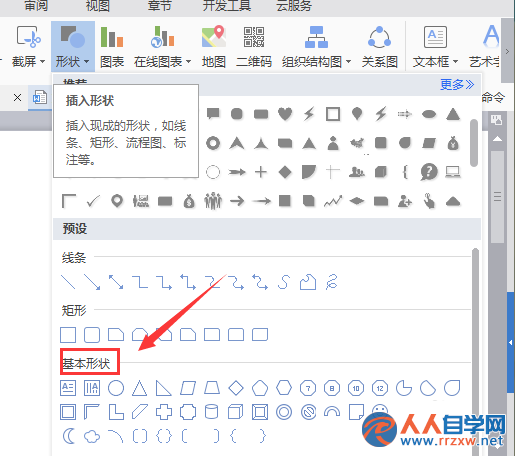Select the recommended money bag shape in bottom row
This screenshot has height=456, width=515.
[189, 201]
